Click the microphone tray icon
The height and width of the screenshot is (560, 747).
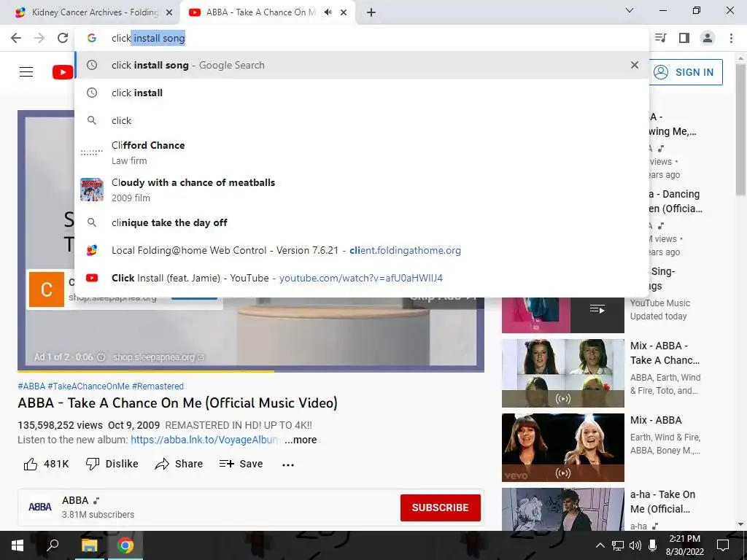point(653,545)
